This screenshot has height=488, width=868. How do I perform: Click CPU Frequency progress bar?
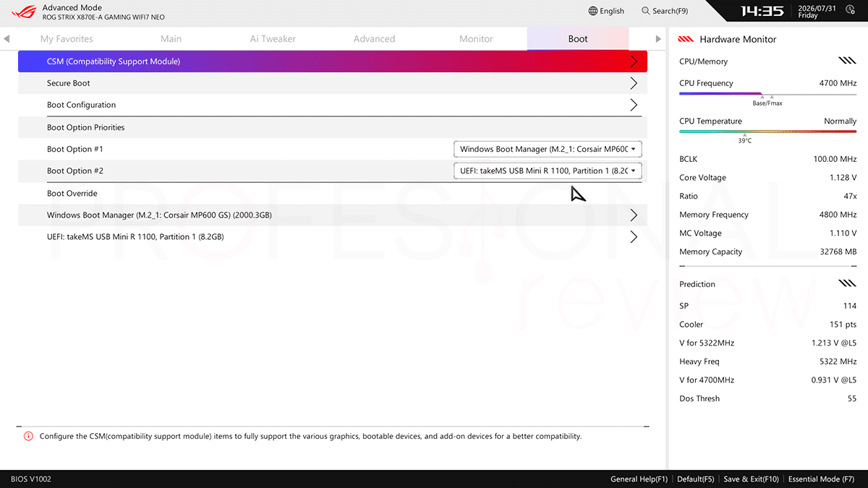click(767, 94)
